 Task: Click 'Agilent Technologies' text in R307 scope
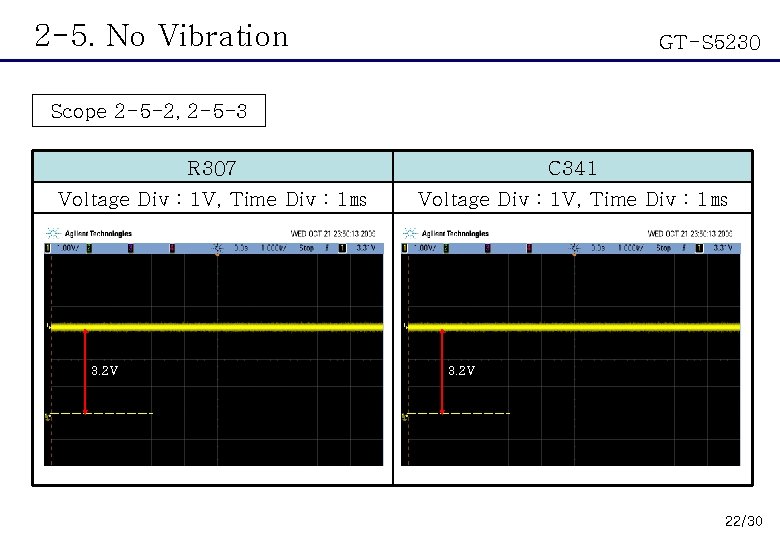click(x=98, y=234)
